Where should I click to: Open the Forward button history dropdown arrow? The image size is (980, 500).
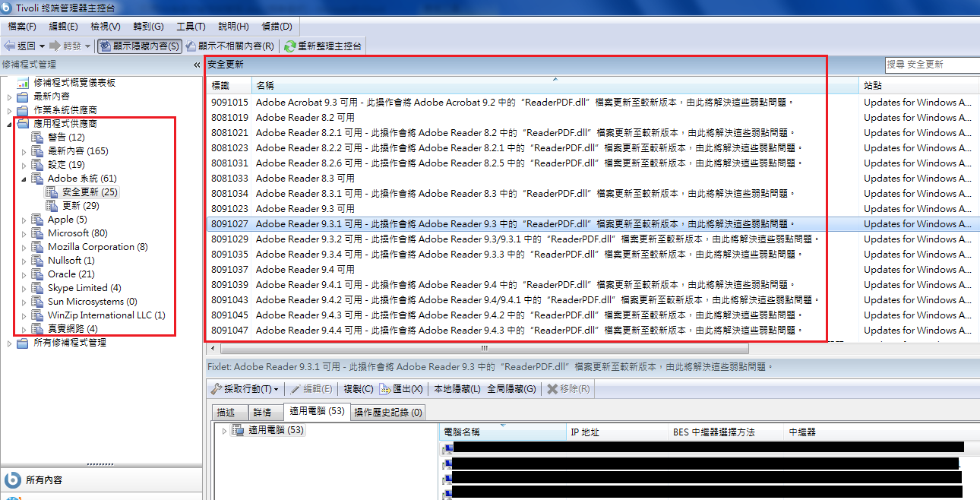click(x=87, y=46)
